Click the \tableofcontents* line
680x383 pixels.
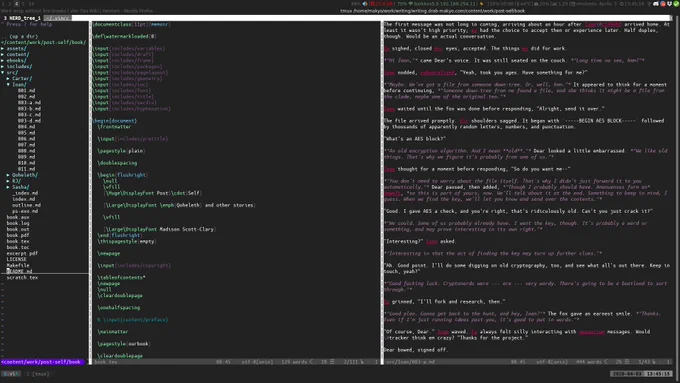(x=121, y=278)
